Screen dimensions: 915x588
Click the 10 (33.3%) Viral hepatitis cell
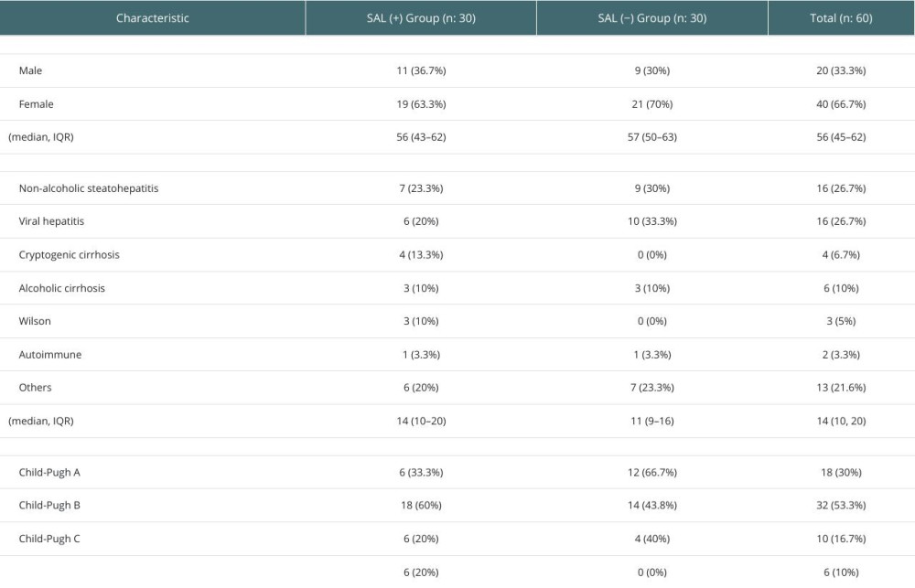coord(651,221)
